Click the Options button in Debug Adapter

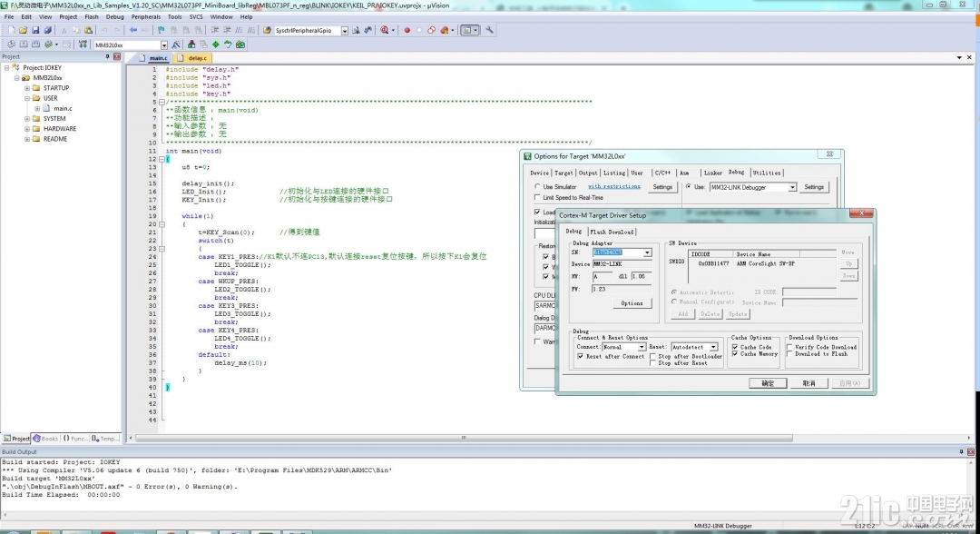click(632, 303)
